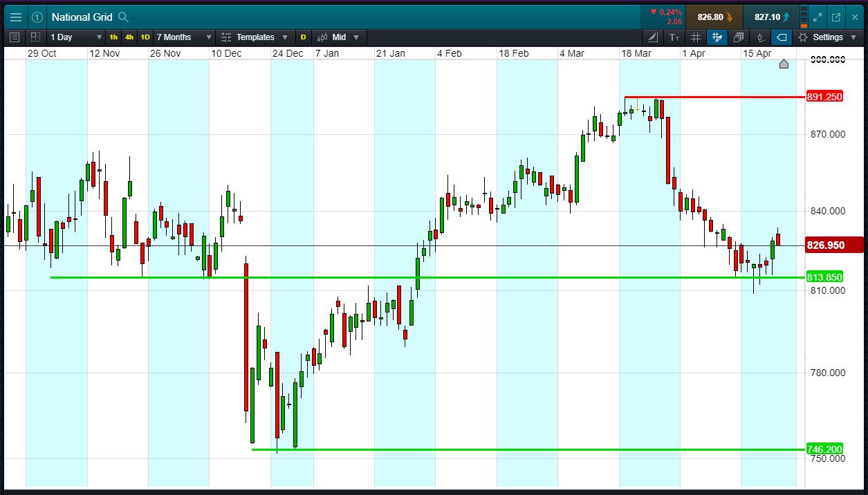Click the National Grid instrument title
This screenshot has height=495, width=868.
pyautogui.click(x=82, y=17)
